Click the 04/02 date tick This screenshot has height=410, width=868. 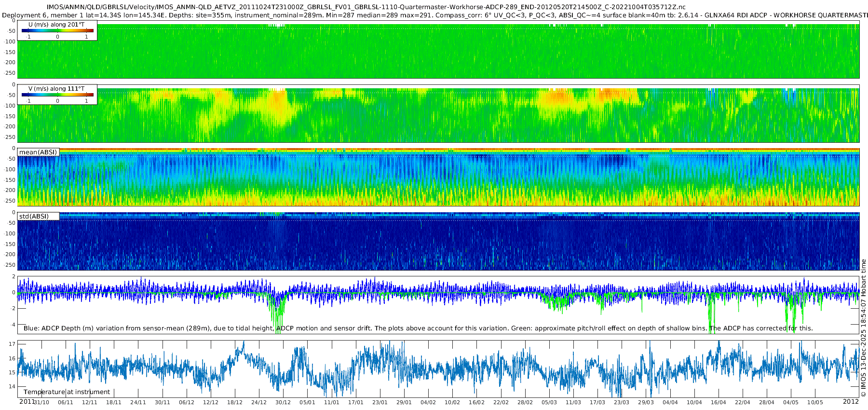pyautogui.click(x=428, y=402)
